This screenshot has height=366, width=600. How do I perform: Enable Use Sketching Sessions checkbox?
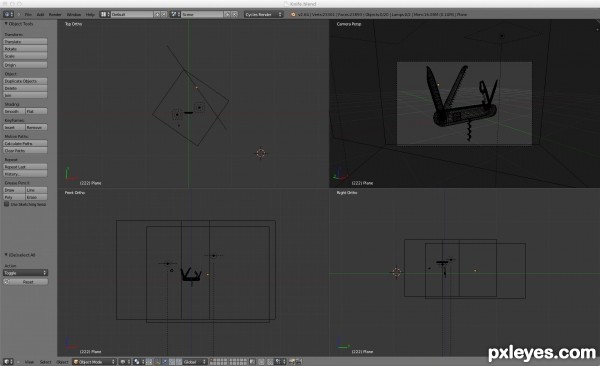tap(7, 204)
